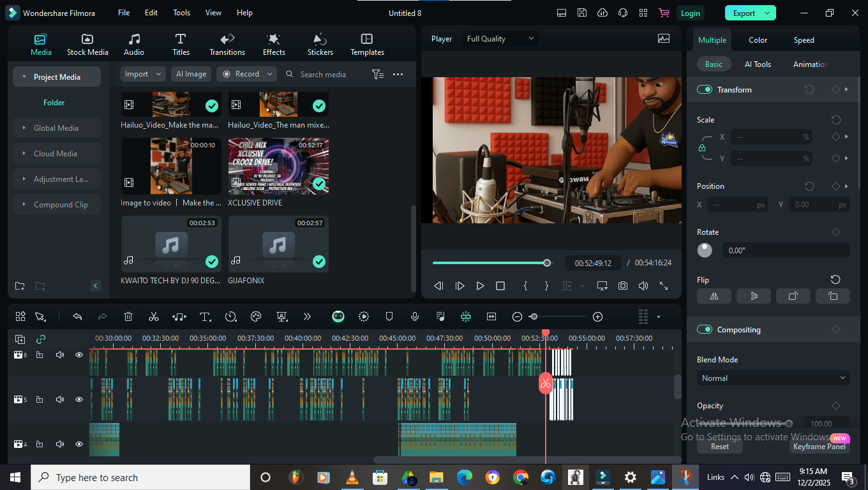The height and width of the screenshot is (490, 868).
Task: Add a marker with the shield marker icon
Action: pos(389,316)
